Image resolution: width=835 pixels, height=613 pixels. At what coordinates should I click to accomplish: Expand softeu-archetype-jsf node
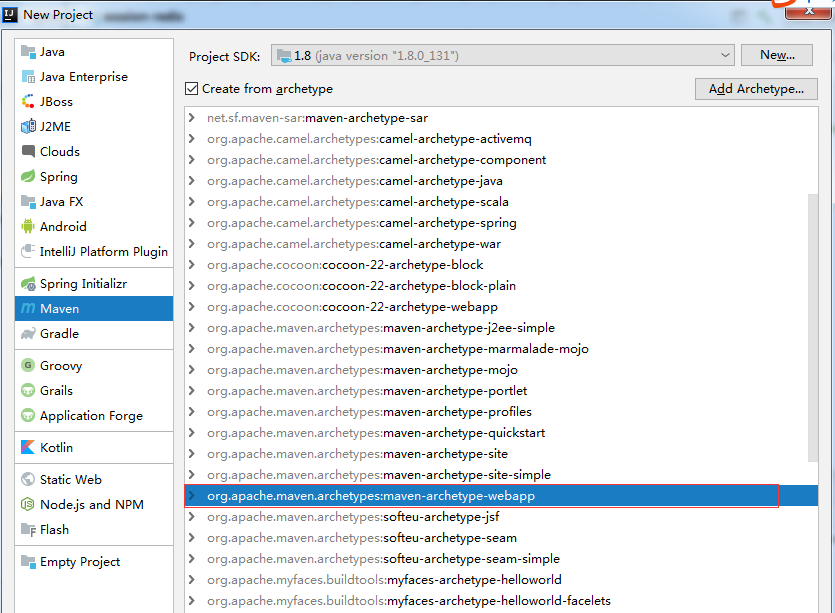(x=192, y=517)
